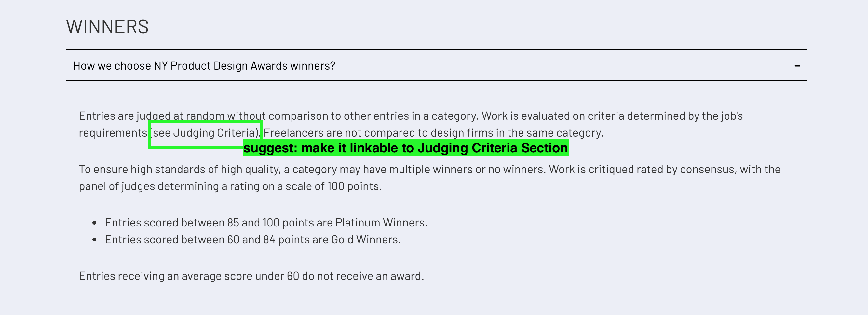Click the green highlight box around Judging Criteria

coord(205,134)
